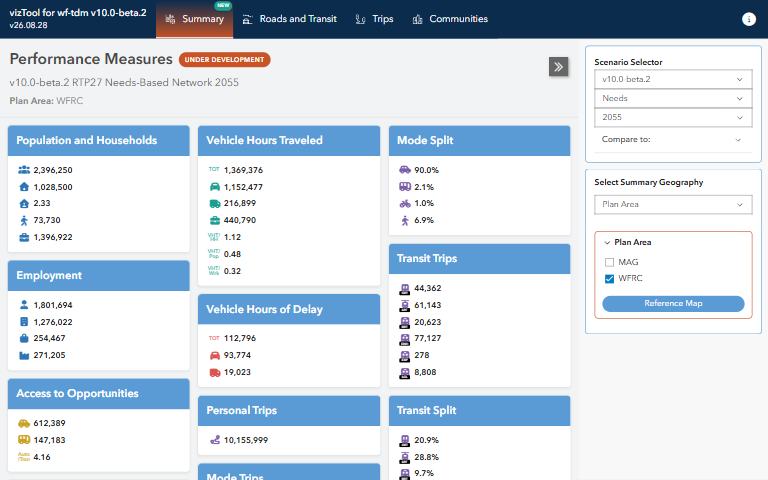Expand the Compare to section
Viewport: 768px width, 480px height.
click(673, 140)
